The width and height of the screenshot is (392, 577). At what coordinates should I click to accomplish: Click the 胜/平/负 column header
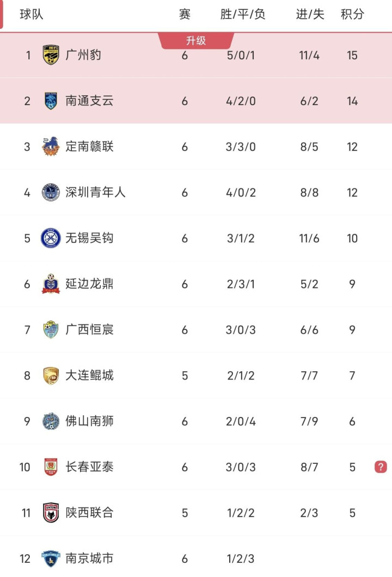coord(242,14)
